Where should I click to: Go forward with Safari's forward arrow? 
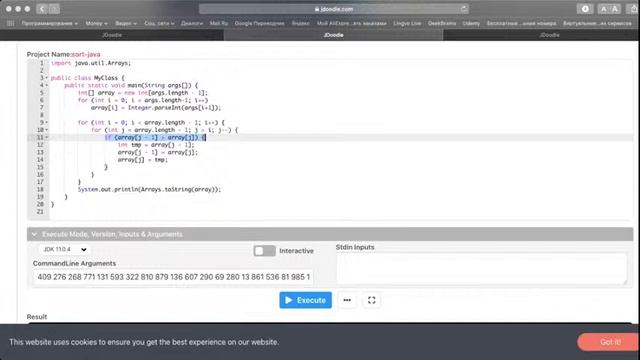coord(54,9)
